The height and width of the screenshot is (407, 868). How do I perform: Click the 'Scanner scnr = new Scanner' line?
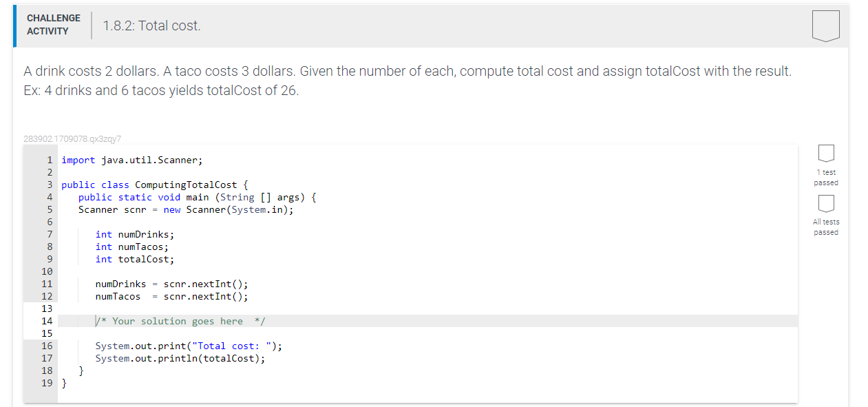pyautogui.click(x=185, y=209)
